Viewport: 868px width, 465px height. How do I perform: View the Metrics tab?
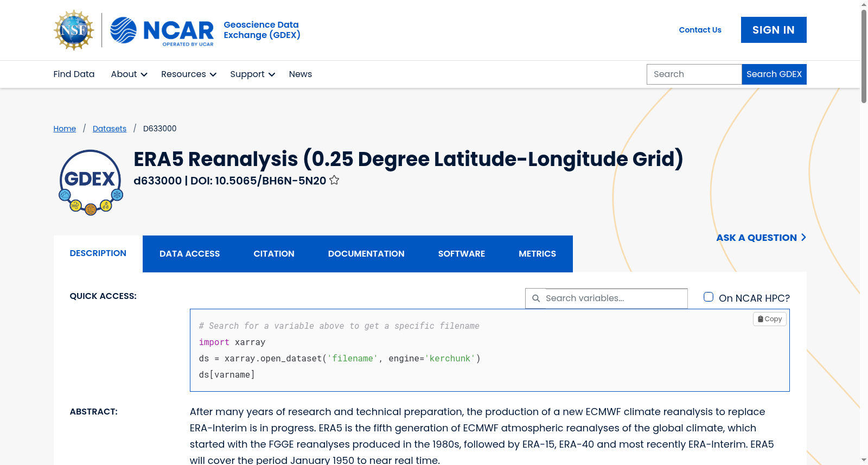[x=538, y=254]
